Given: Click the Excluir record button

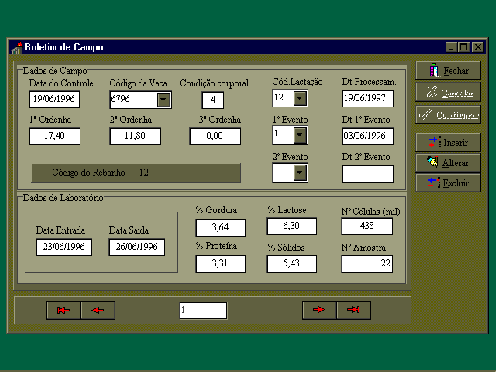Looking at the screenshot, I should 448,183.
